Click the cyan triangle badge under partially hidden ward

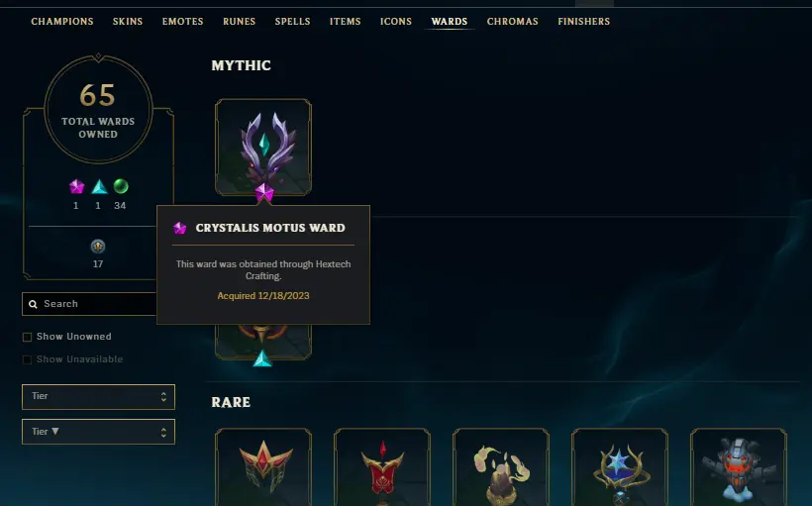click(x=262, y=358)
